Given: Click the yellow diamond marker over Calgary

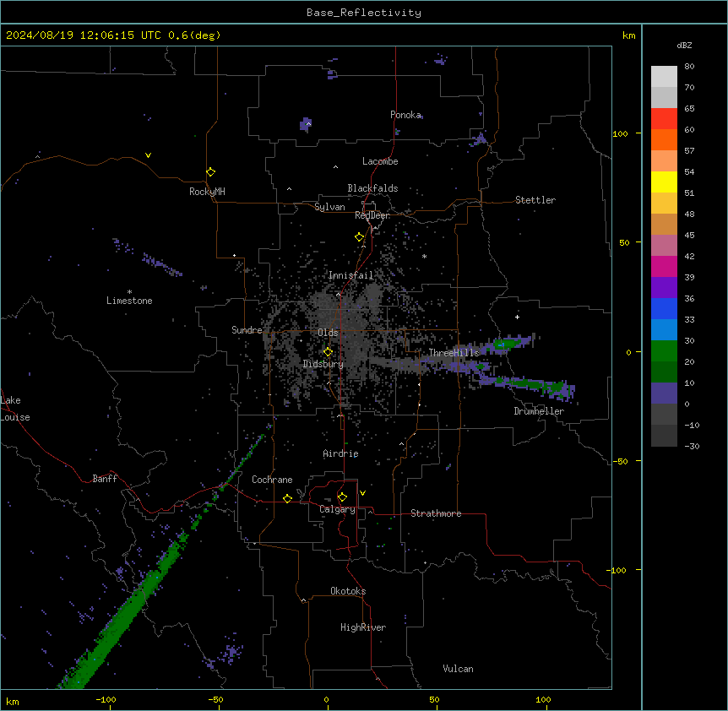Looking at the screenshot, I should click(x=342, y=497).
